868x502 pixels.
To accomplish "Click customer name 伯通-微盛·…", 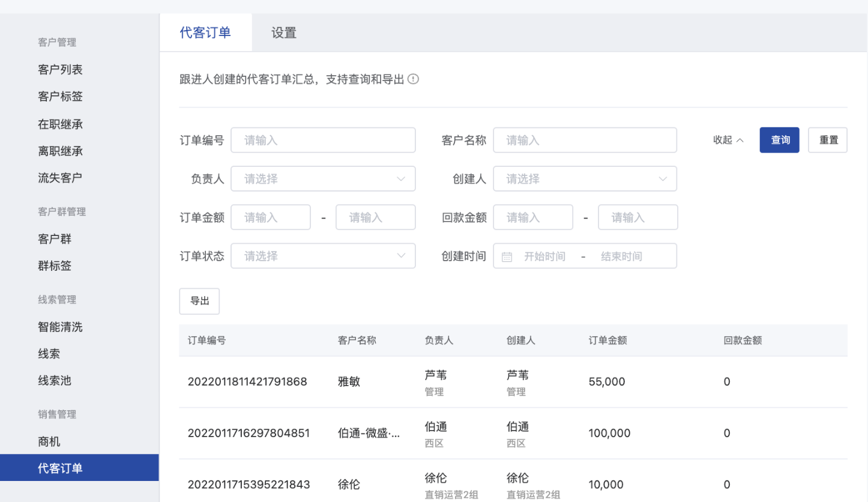I will click(x=369, y=433).
